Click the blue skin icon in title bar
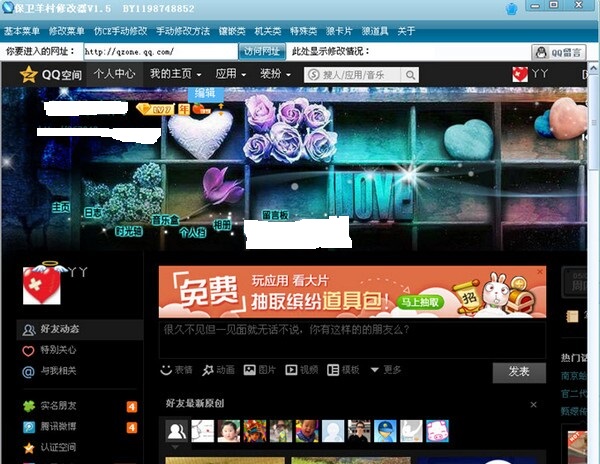The image size is (600, 464). click(x=512, y=8)
